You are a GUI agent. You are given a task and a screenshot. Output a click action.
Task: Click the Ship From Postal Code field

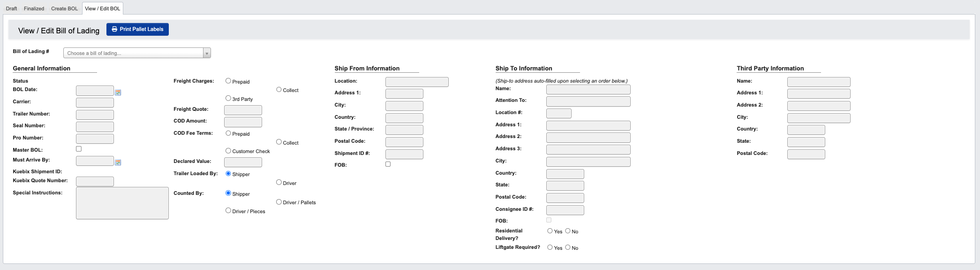404,142
